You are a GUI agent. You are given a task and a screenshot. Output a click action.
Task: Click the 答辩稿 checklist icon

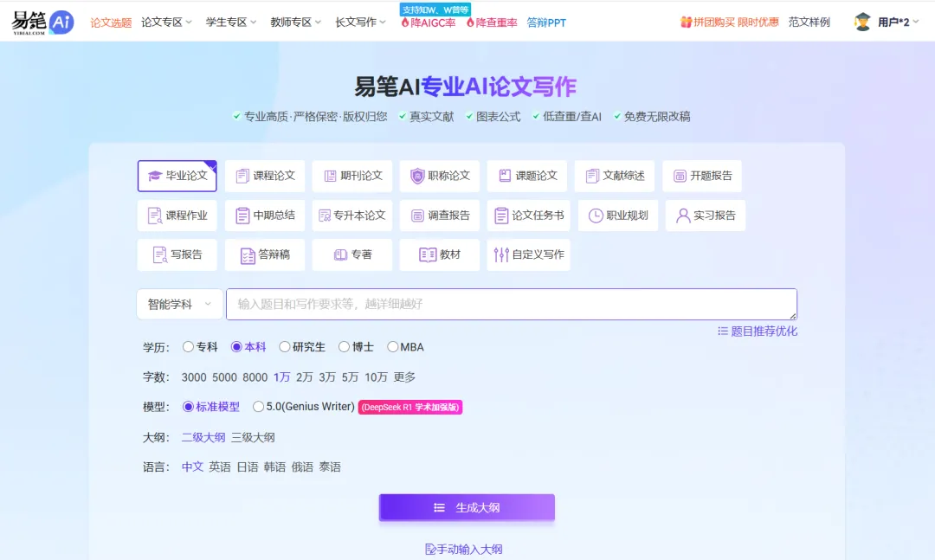[248, 255]
